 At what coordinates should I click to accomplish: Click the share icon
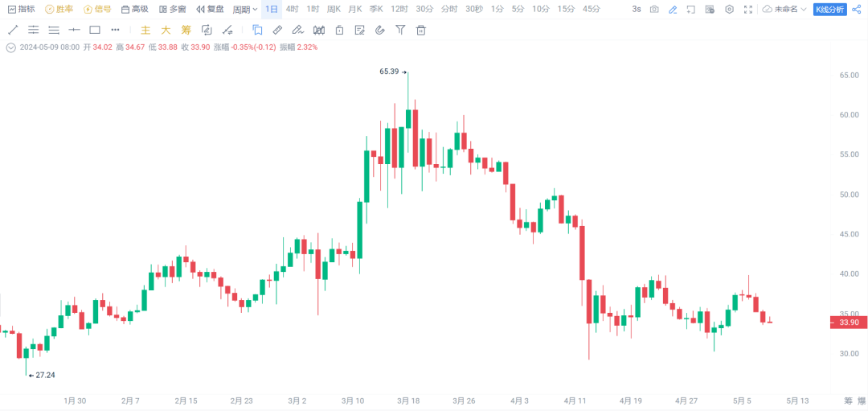(x=856, y=10)
